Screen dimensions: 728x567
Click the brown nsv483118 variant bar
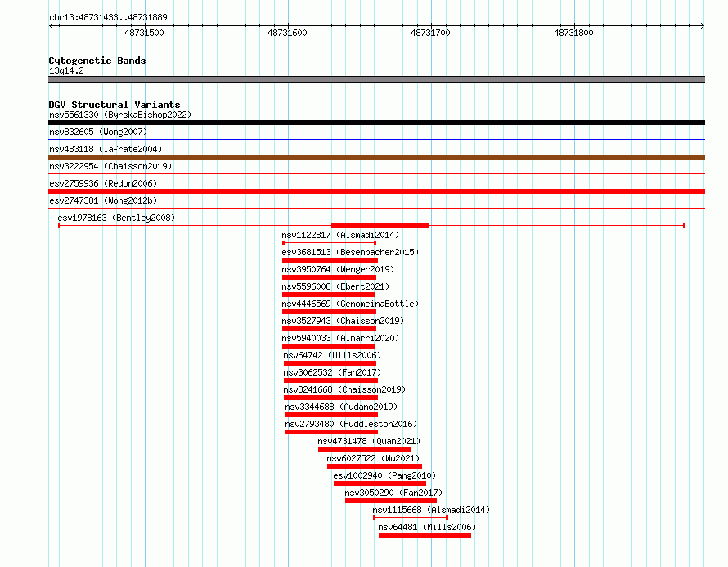(x=376, y=157)
